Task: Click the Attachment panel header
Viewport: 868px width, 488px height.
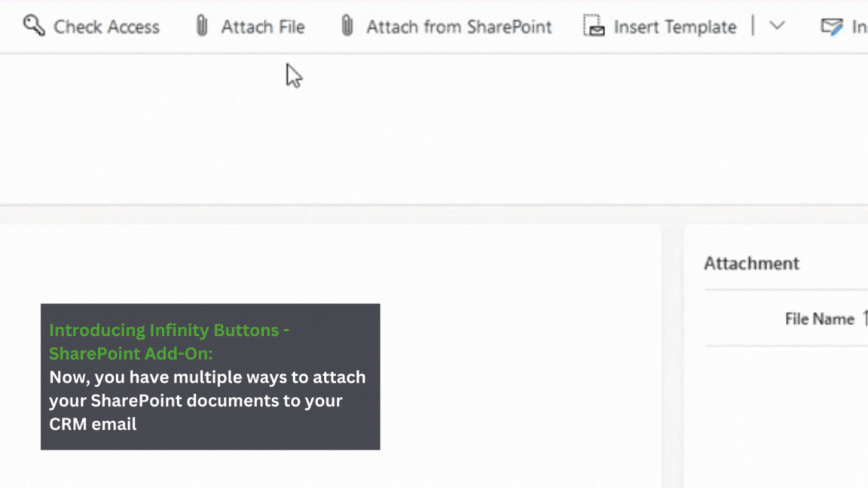Action: (x=751, y=263)
